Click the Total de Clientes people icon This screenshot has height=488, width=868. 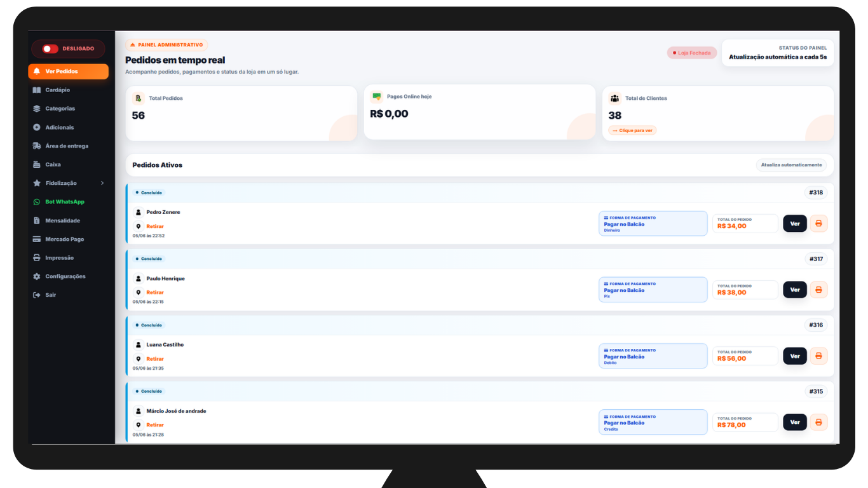[615, 98]
